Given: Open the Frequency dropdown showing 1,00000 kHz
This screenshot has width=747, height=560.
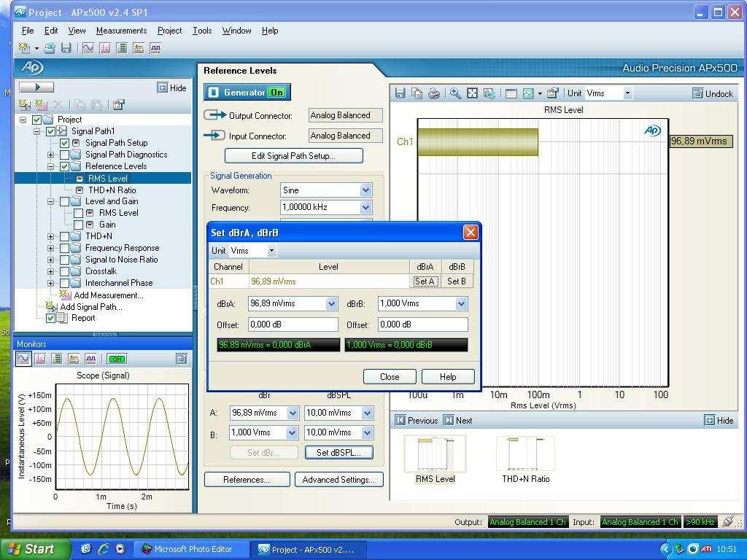Looking at the screenshot, I should [365, 208].
